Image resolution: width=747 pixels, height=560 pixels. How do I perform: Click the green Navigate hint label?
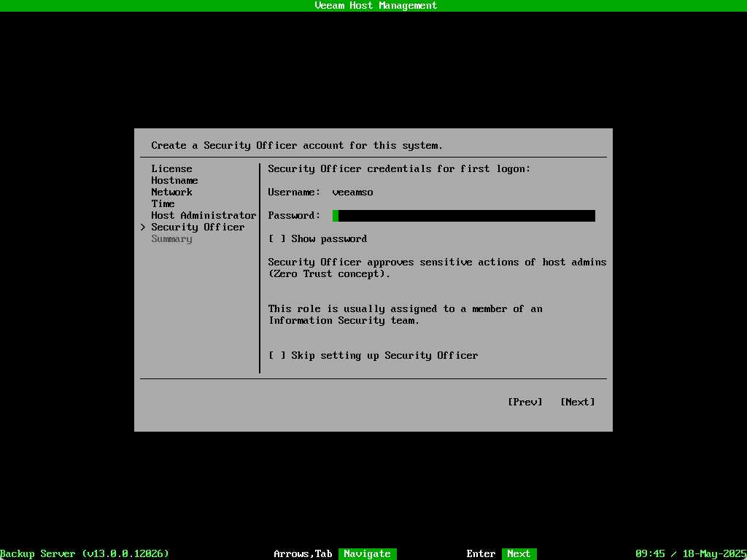coord(367,554)
